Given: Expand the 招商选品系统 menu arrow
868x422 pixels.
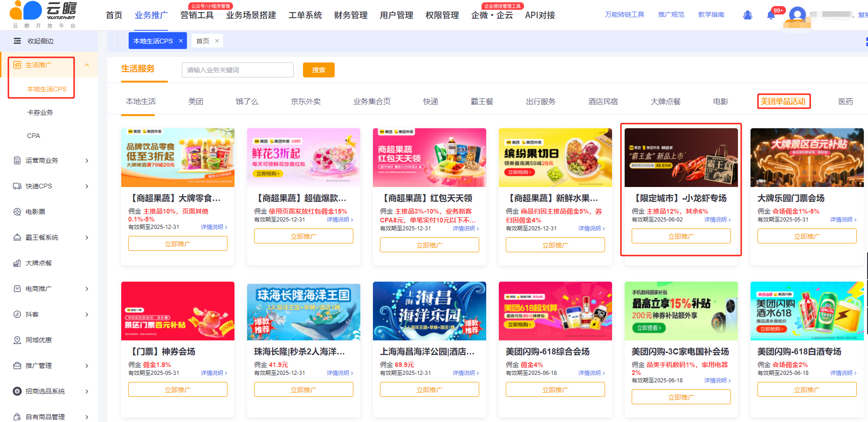Looking at the screenshot, I should 87,391.
